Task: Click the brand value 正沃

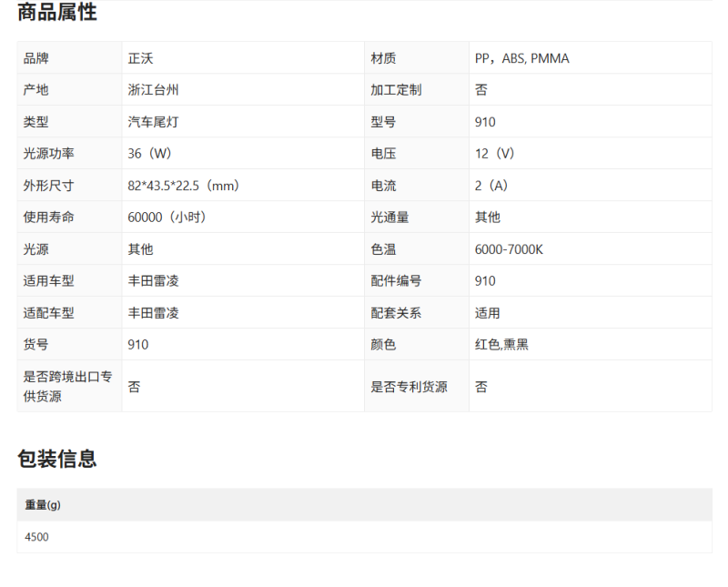Action: [x=140, y=58]
